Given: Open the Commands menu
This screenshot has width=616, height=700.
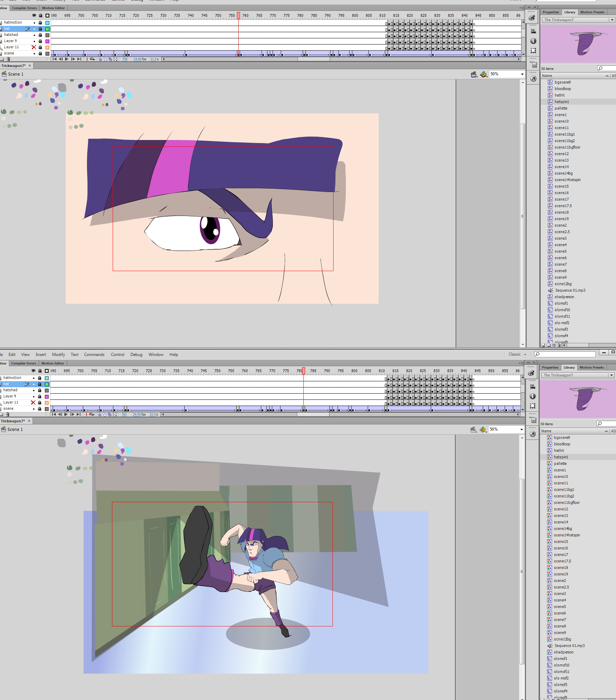Looking at the screenshot, I should [94, 355].
